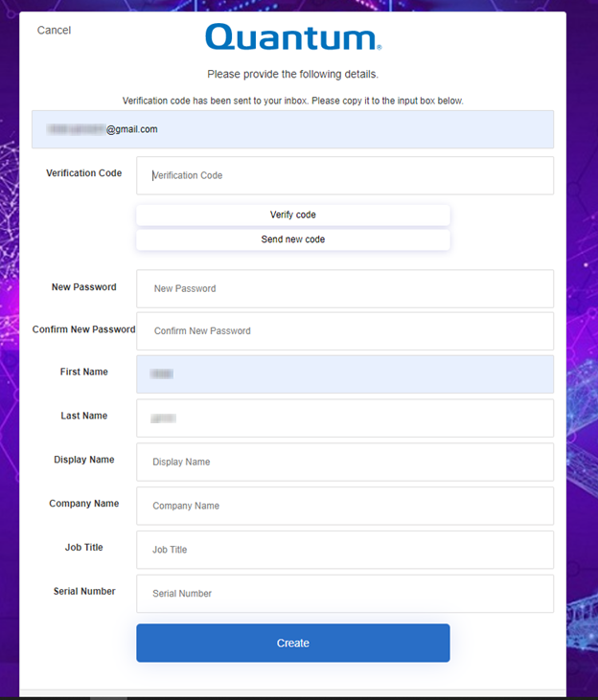Click into the New Password field
Viewport: 598px width, 700px height.
coord(345,288)
